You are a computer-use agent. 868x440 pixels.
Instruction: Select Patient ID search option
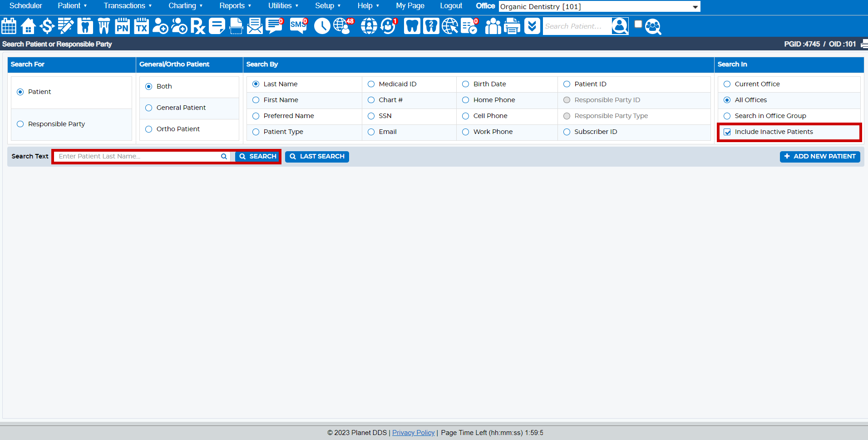coord(567,84)
